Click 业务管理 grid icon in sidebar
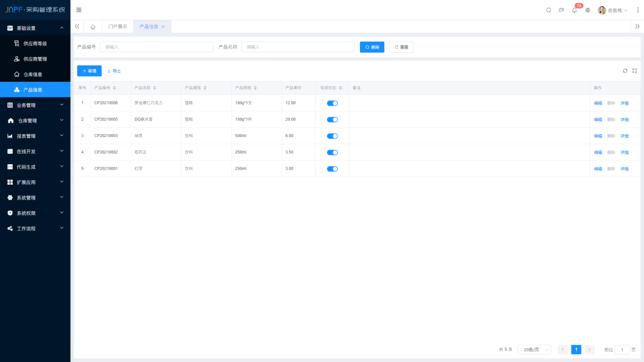644x362 pixels. (x=10, y=105)
